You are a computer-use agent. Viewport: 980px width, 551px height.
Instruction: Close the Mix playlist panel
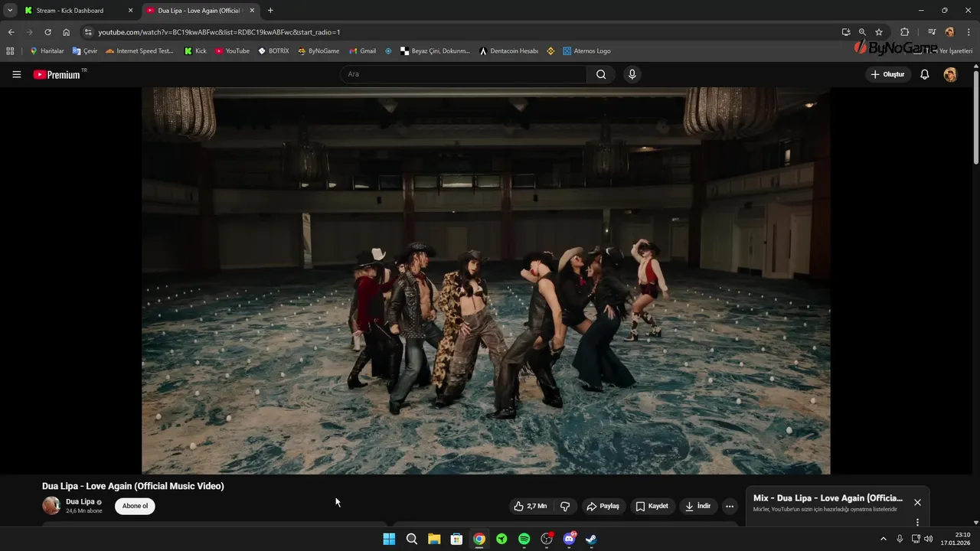917,503
